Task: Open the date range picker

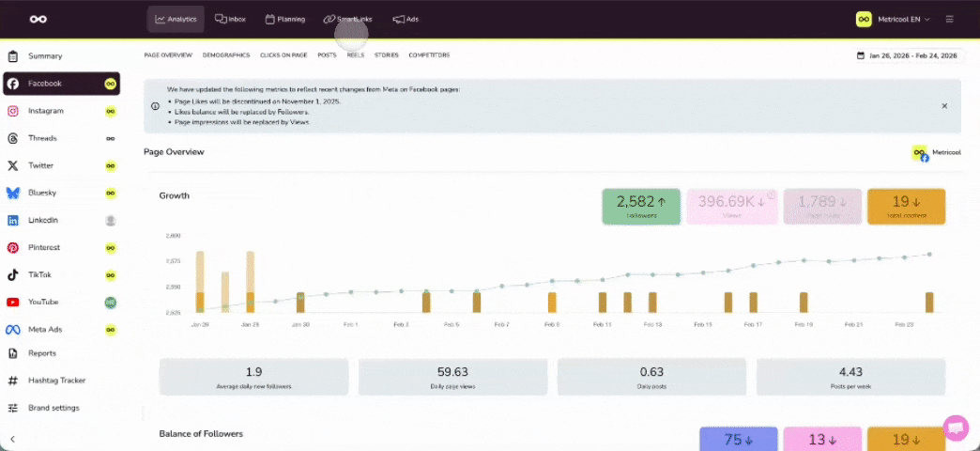Action: coord(907,55)
